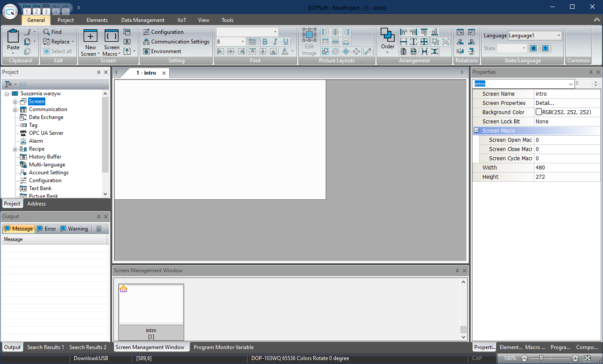Click the Order arrangement icon

click(x=387, y=36)
